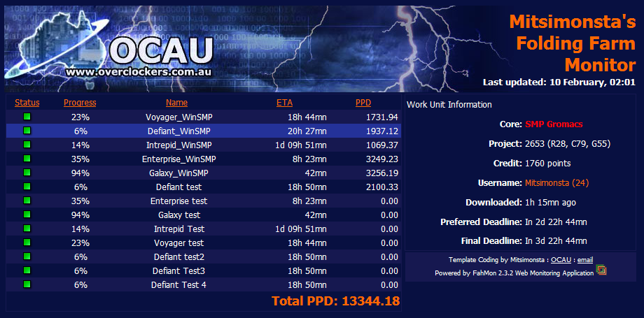The width and height of the screenshot is (644, 318).
Task: Click the 1069.37 PPD value
Action: click(x=382, y=145)
